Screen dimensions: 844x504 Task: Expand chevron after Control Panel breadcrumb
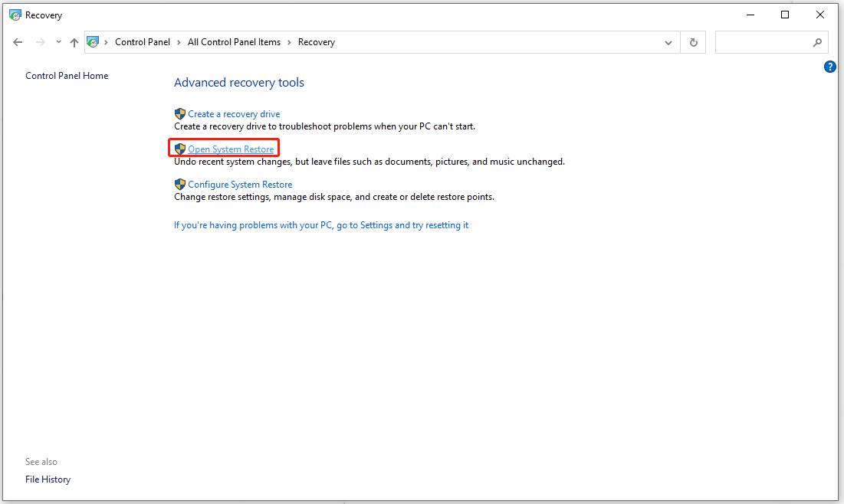click(179, 42)
